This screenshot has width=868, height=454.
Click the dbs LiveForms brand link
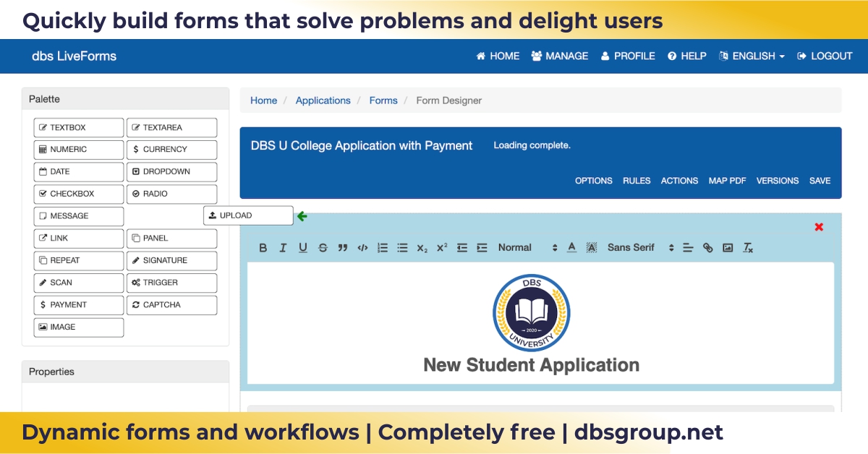tap(75, 56)
